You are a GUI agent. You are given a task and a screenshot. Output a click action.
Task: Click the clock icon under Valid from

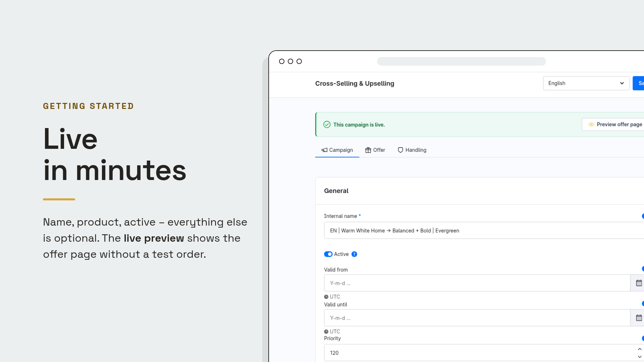[x=326, y=297]
